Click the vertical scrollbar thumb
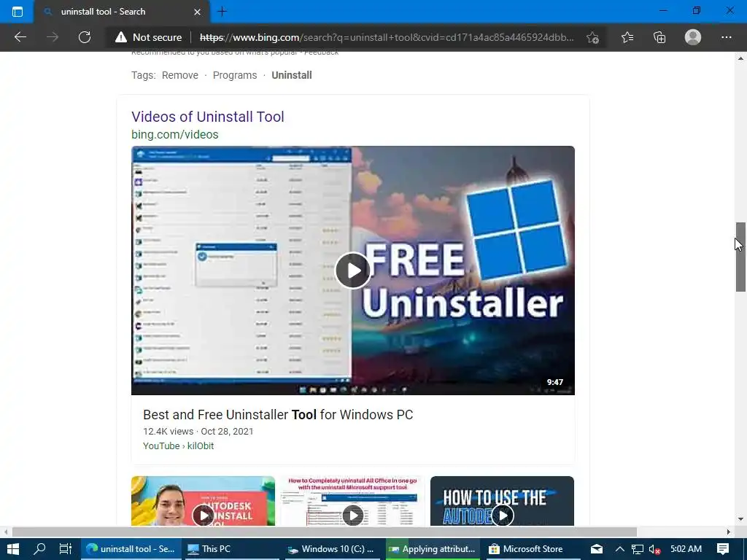 tap(740, 257)
